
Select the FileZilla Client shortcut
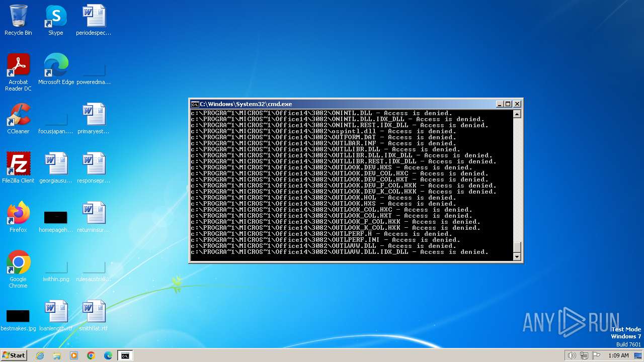click(x=18, y=168)
